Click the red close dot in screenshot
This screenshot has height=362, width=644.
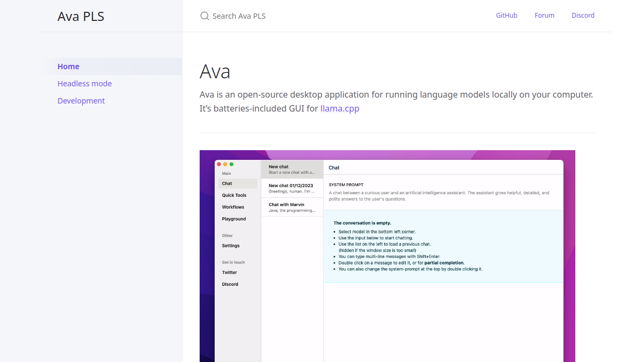pos(219,164)
